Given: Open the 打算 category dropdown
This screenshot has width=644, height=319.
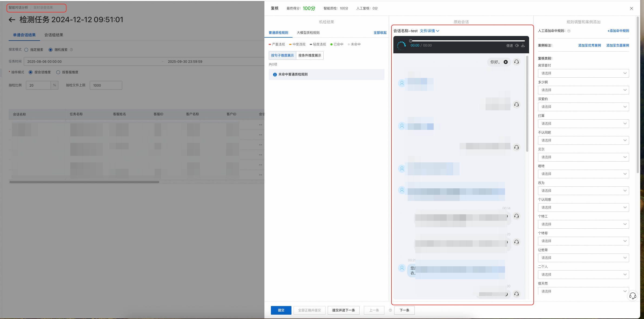Looking at the screenshot, I should coord(583,124).
